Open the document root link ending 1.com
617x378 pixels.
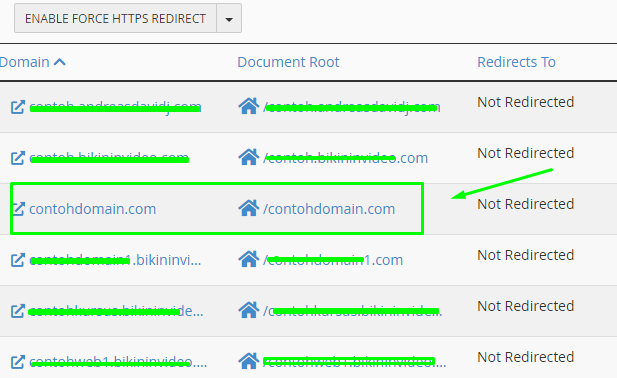(x=333, y=260)
